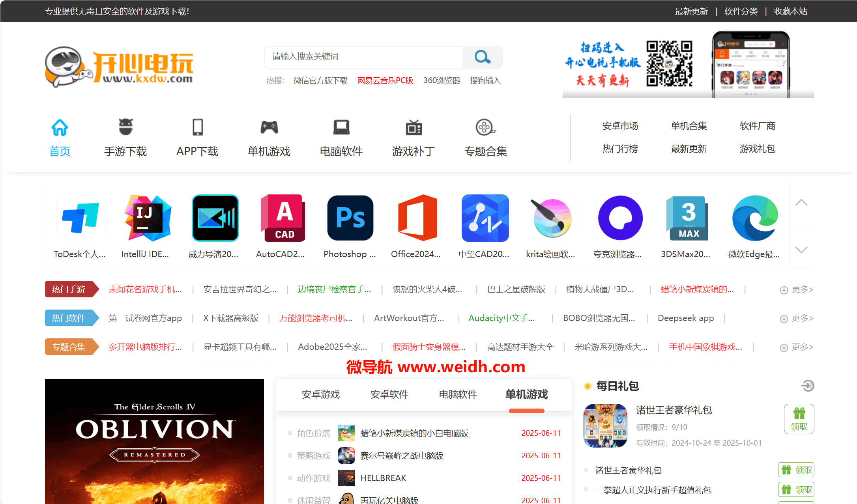Expand 更多 in 热门手游 row
Viewport: 857px width, 504px height.
[x=797, y=289]
